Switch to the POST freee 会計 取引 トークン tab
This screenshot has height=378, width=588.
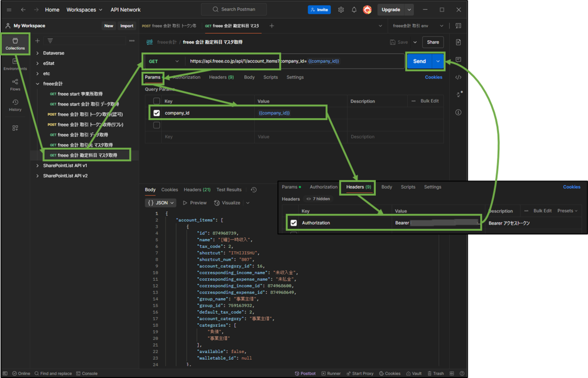point(169,26)
